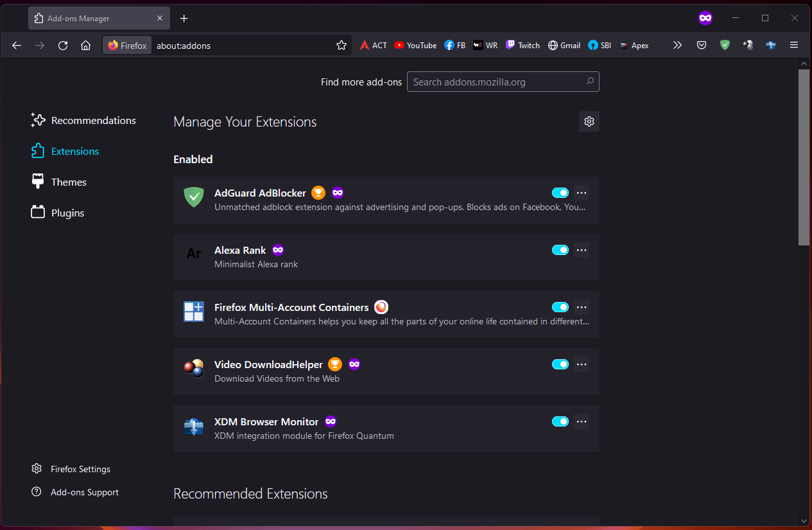This screenshot has width=812, height=530.
Task: Click the Multi-Account Containers grid icon
Action: pos(194,312)
